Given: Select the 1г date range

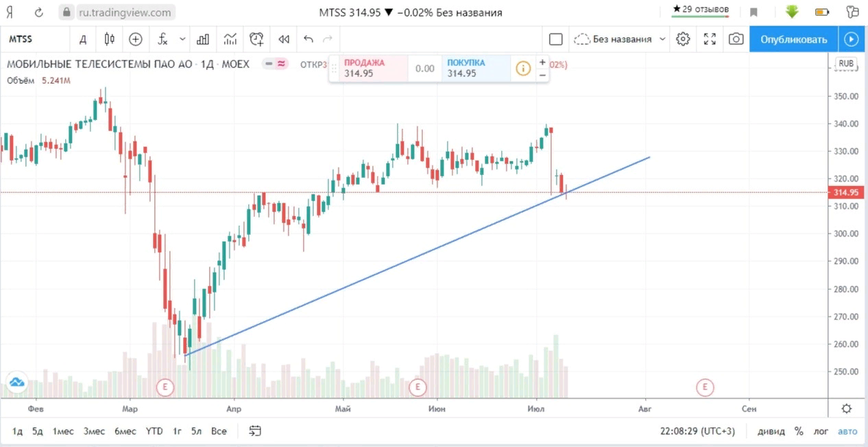Looking at the screenshot, I should (x=177, y=431).
